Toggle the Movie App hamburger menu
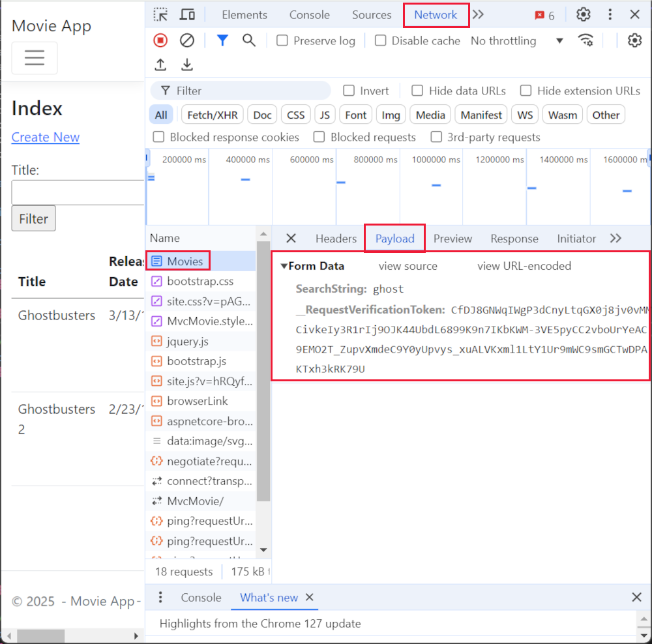The height and width of the screenshot is (644, 652). 35,58
